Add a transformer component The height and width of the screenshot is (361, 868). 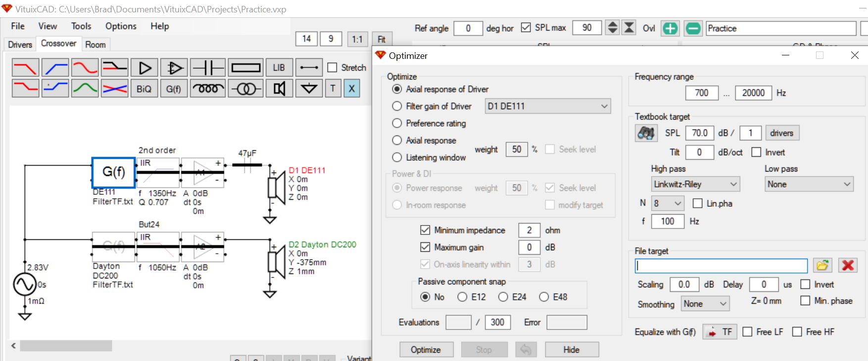tap(245, 89)
